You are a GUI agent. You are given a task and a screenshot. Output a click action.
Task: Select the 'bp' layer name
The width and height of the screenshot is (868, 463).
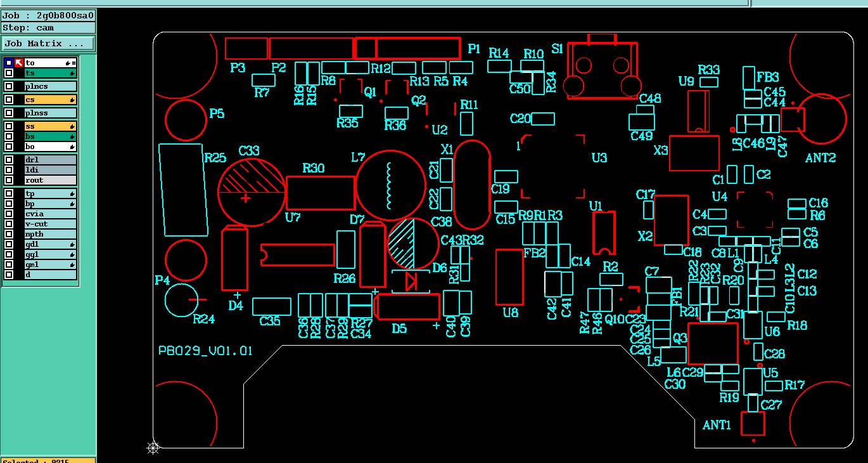click(50, 204)
